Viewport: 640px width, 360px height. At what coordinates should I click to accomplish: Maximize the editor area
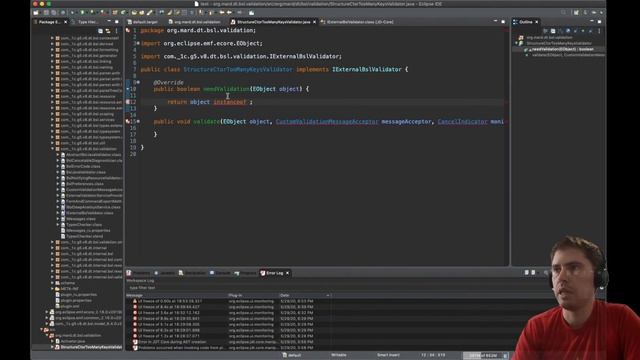pos(503,22)
